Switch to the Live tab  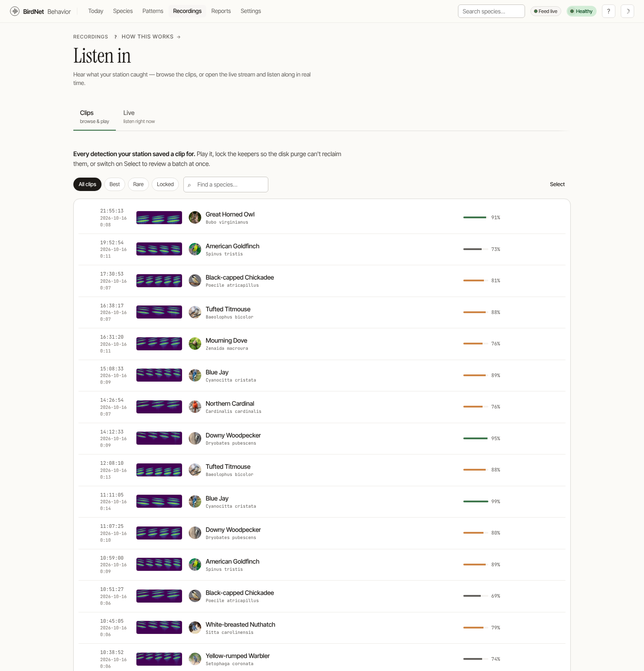pos(139,117)
